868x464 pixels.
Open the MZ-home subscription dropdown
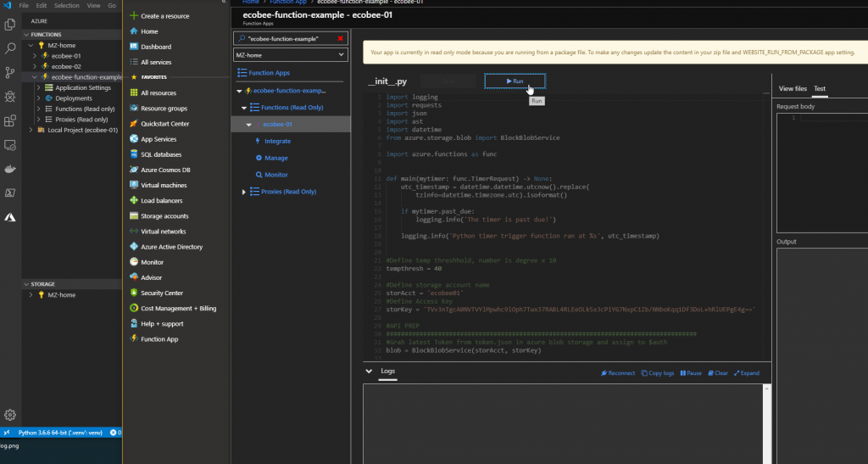[291, 55]
